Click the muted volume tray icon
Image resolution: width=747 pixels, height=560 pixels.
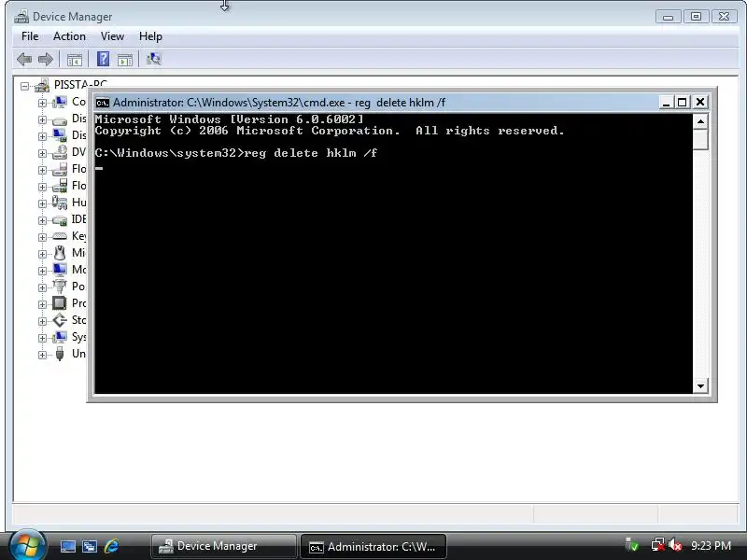pyautogui.click(x=675, y=545)
